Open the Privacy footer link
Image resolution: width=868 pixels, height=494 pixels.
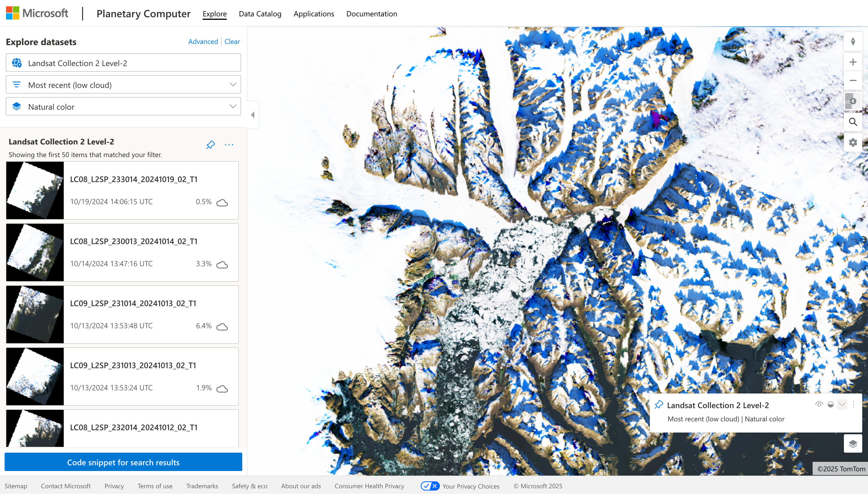tap(114, 486)
